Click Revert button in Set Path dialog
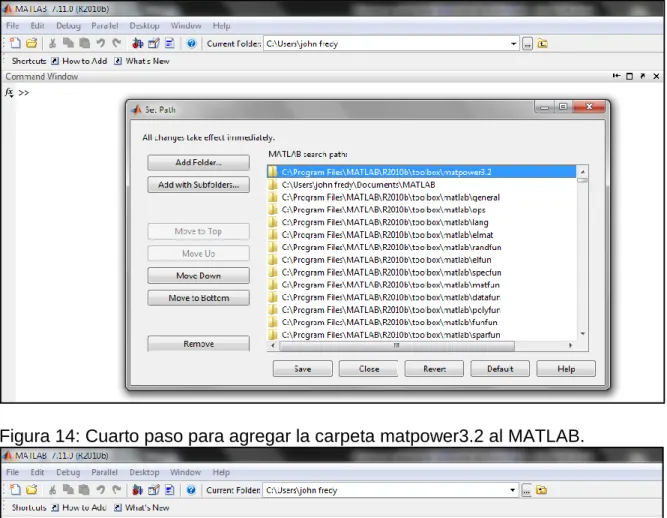The width and height of the screenshot is (667, 518). (434, 369)
